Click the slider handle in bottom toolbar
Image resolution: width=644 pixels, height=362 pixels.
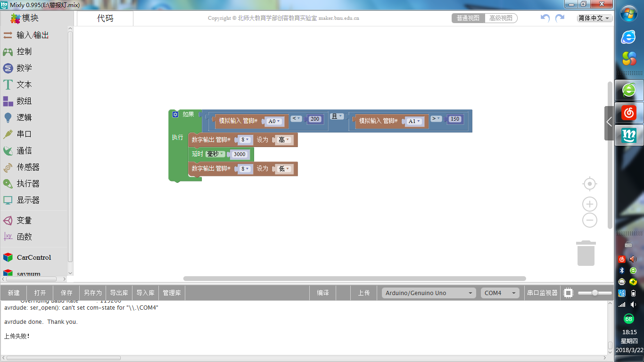click(x=595, y=293)
